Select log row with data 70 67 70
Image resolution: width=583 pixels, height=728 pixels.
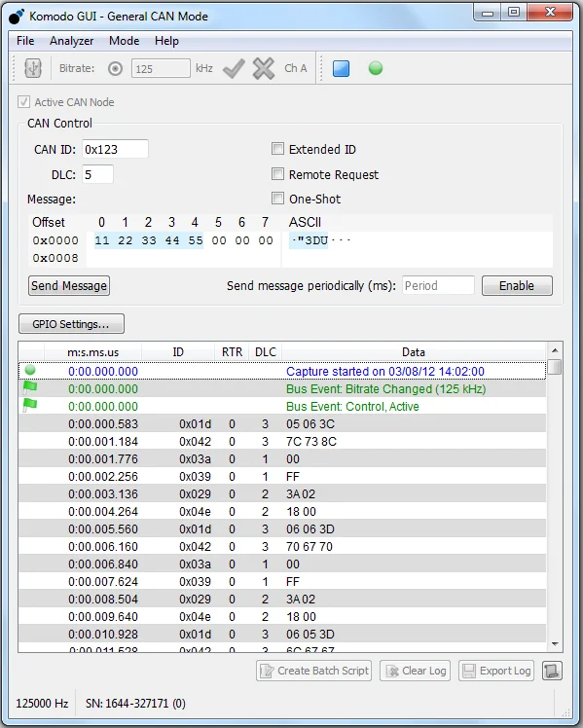[282, 546]
